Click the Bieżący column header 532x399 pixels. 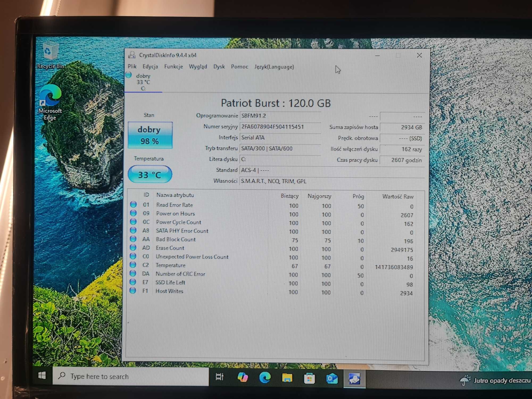289,196
